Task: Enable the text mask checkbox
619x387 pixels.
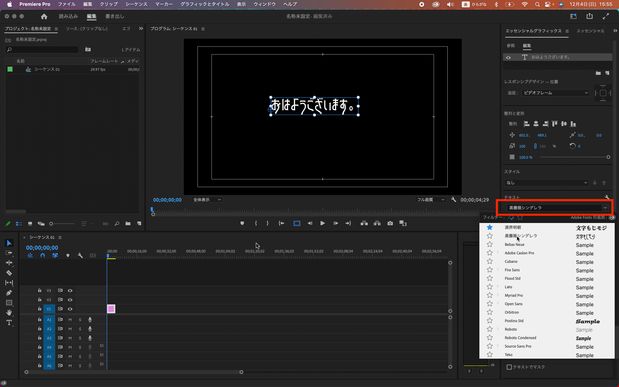Action: tap(509, 367)
